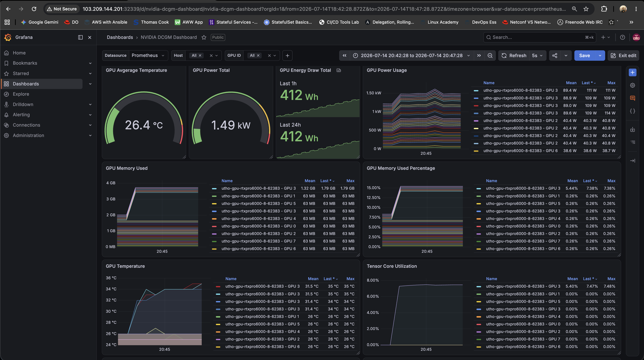
Task: Open dashboard settings gear in edit pane
Action: [x=633, y=85]
